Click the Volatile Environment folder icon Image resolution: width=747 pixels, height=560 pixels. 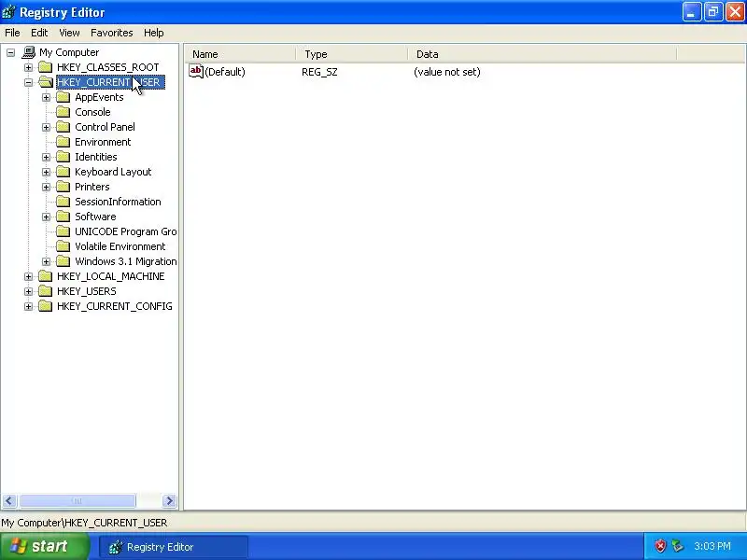63,246
